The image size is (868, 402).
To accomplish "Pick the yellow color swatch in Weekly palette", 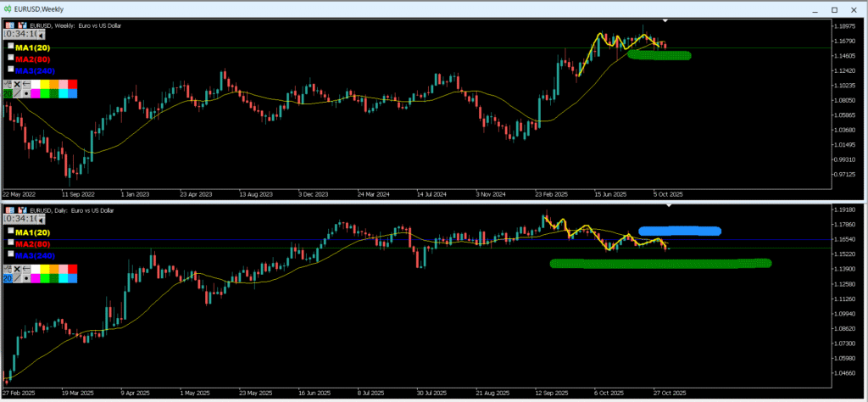I will click(45, 84).
